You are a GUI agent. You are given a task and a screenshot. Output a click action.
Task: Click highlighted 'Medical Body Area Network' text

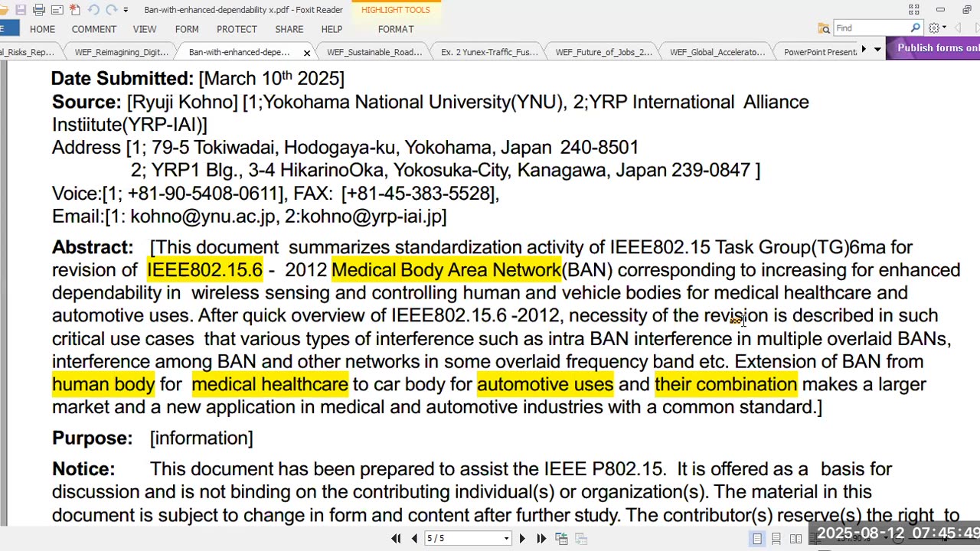point(446,270)
